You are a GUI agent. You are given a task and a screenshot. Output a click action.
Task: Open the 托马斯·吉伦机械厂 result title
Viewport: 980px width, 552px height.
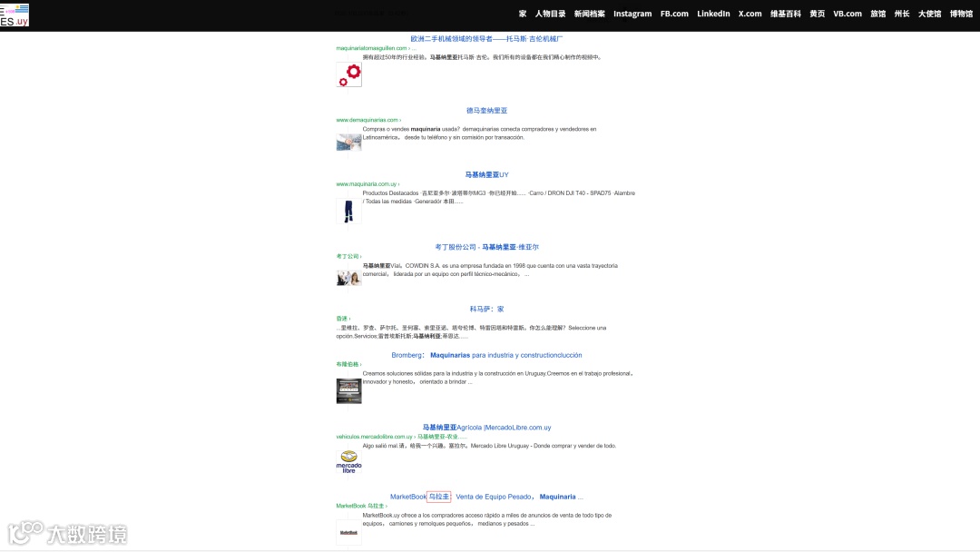[x=486, y=39]
